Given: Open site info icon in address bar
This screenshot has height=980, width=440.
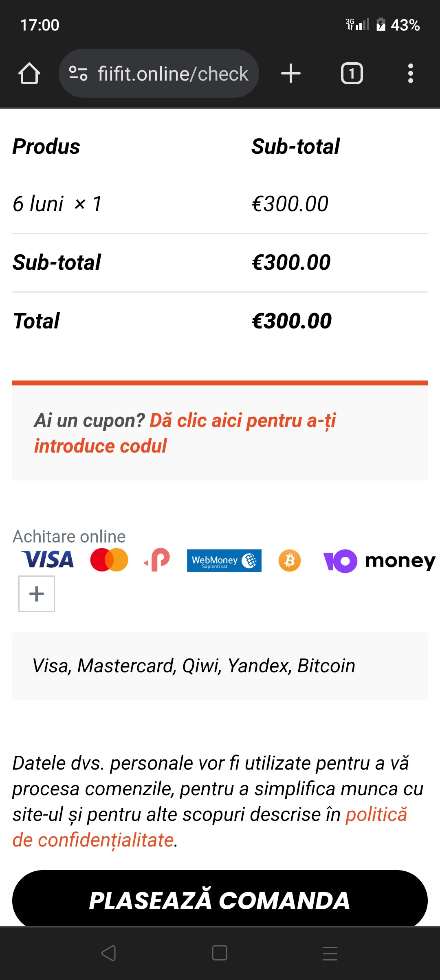Looking at the screenshot, I should click(x=78, y=74).
